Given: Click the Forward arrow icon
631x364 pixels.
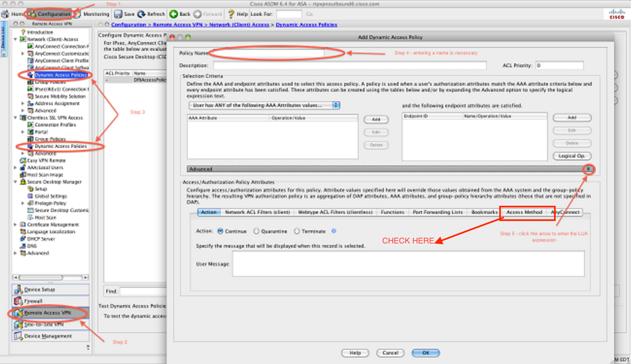Looking at the screenshot, I should click(x=198, y=14).
